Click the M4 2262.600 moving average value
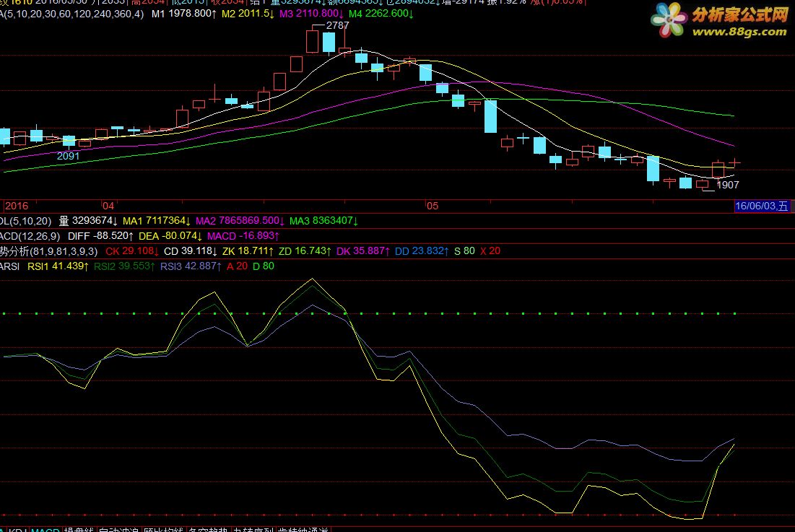This screenshot has height=532, width=795. [381, 14]
